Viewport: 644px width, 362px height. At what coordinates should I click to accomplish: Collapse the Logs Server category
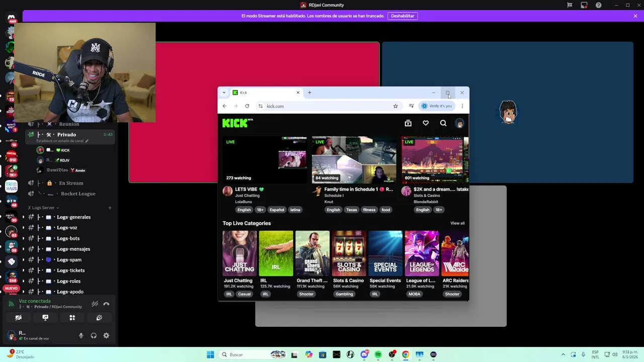(43, 208)
